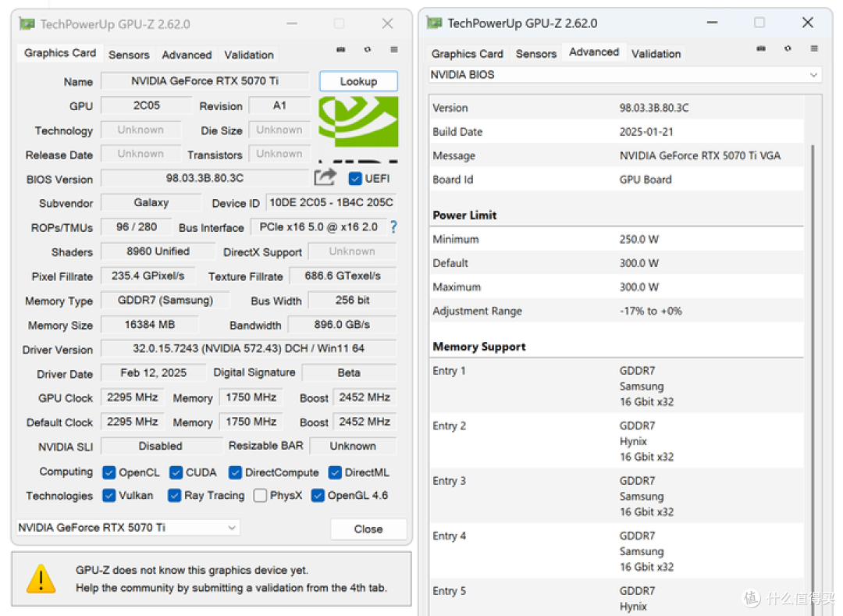Select Graphics Card tab in right window
The image size is (843, 616).
point(468,54)
